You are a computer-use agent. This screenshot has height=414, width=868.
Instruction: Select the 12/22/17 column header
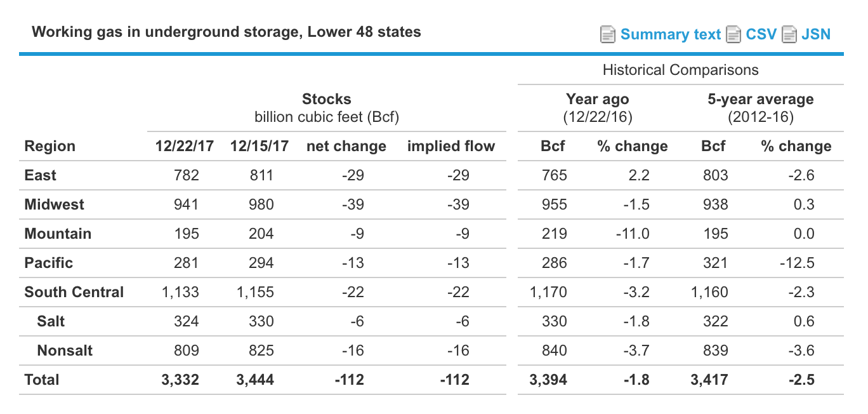tap(183, 145)
